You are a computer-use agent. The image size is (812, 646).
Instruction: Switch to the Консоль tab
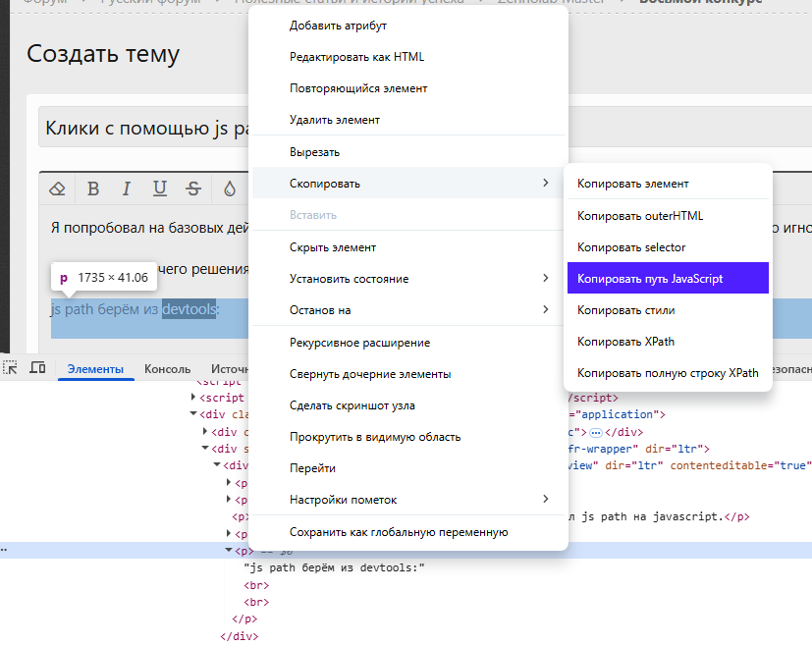pos(167,369)
